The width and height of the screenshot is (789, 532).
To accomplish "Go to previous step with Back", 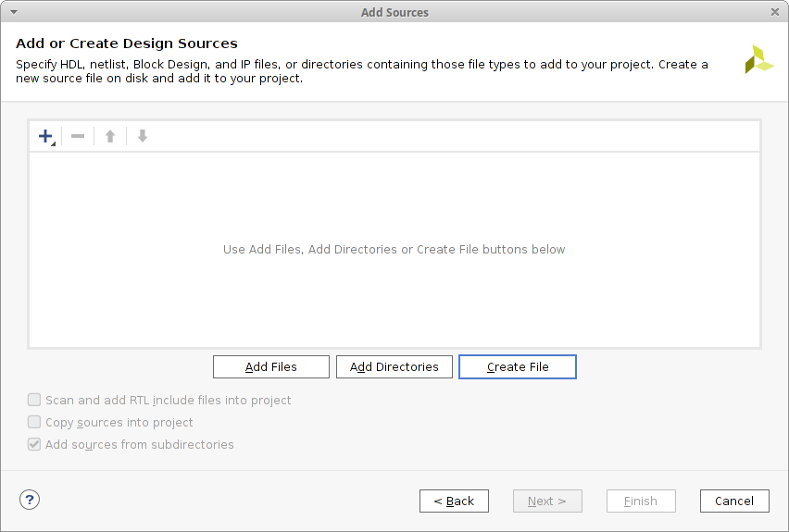I will pyautogui.click(x=454, y=501).
